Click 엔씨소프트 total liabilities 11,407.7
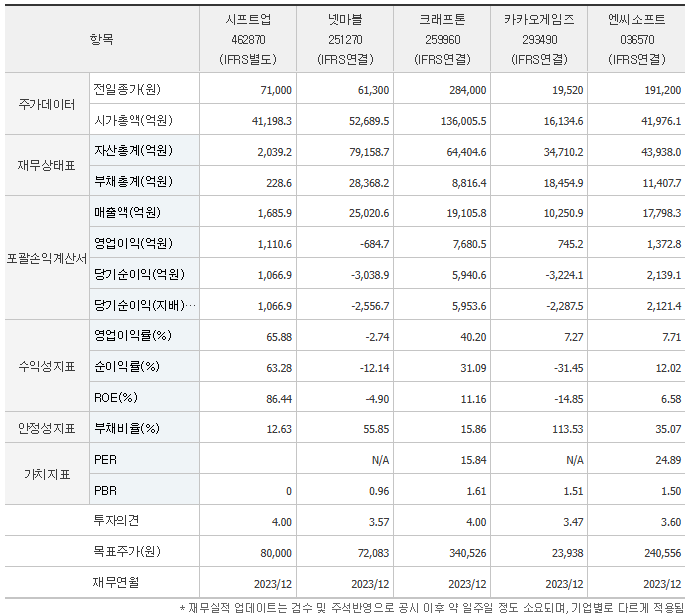The height and width of the screenshot is (614, 689). pos(662,183)
